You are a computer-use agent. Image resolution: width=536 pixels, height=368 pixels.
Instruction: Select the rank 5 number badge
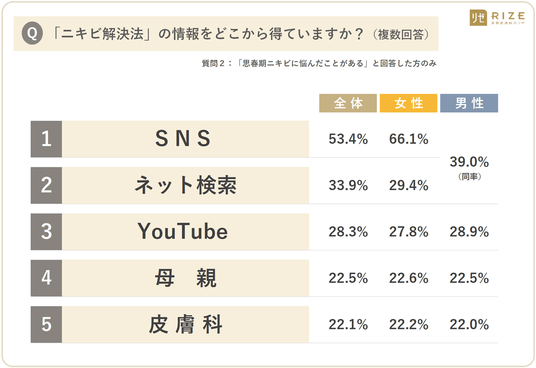tap(46, 324)
